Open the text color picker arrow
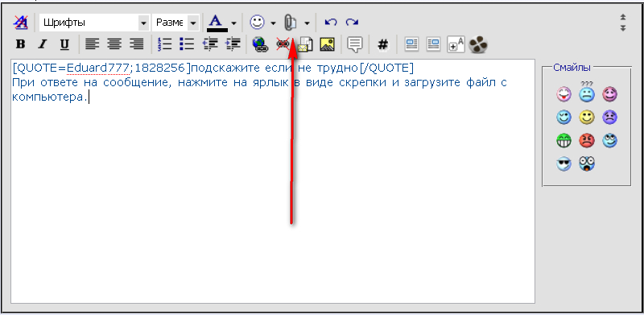Screen dimensions: 644x315 pos(233,23)
